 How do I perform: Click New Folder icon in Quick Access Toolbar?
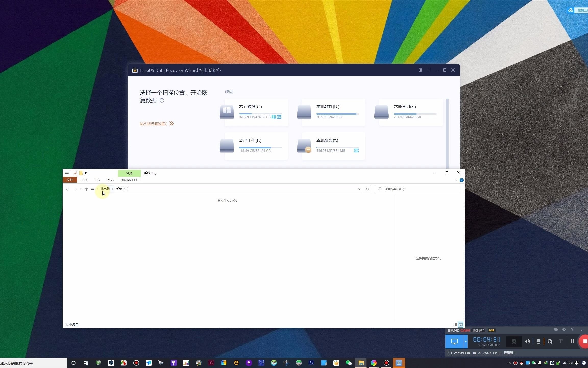[x=81, y=173]
